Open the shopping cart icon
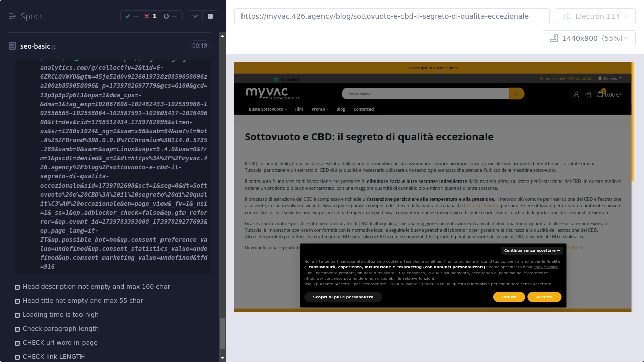This screenshot has width=644, height=362. tap(600, 94)
